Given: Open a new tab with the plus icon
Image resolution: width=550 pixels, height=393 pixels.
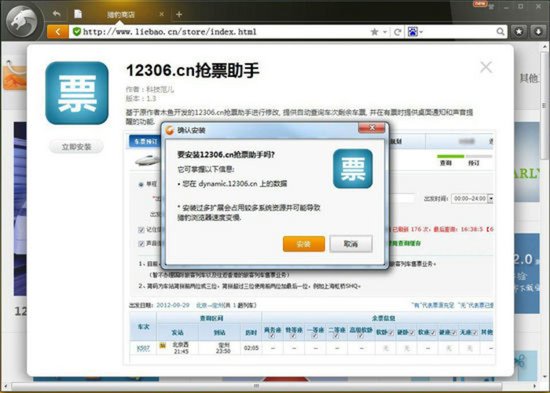Looking at the screenshot, I should [x=179, y=14].
